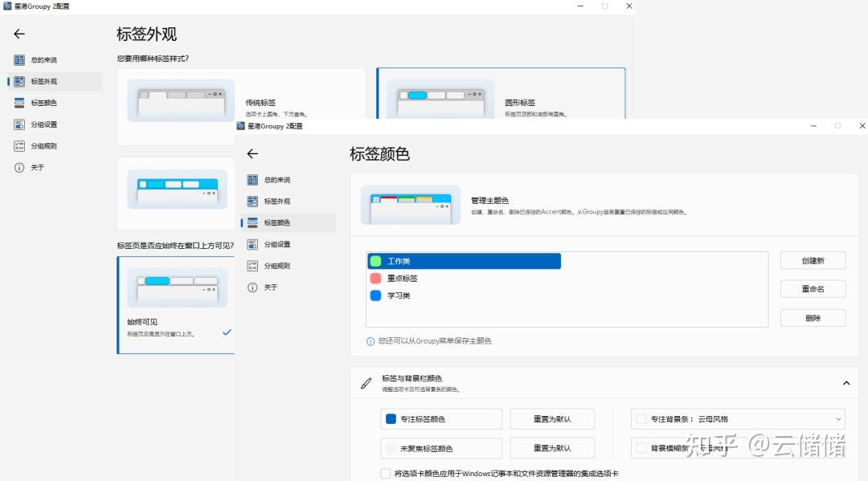Enable the 背景模糊条 checkbox
This screenshot has height=481, width=868.
point(640,448)
